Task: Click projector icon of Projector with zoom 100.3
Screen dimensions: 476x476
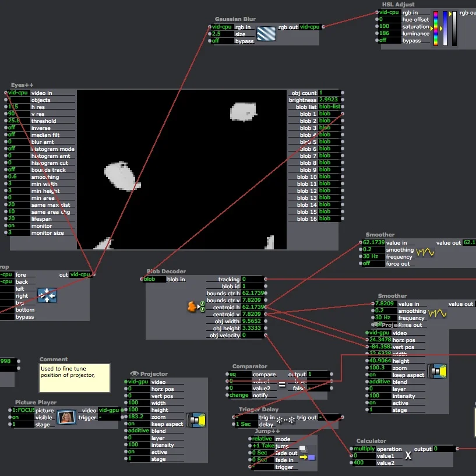Action: (437, 371)
